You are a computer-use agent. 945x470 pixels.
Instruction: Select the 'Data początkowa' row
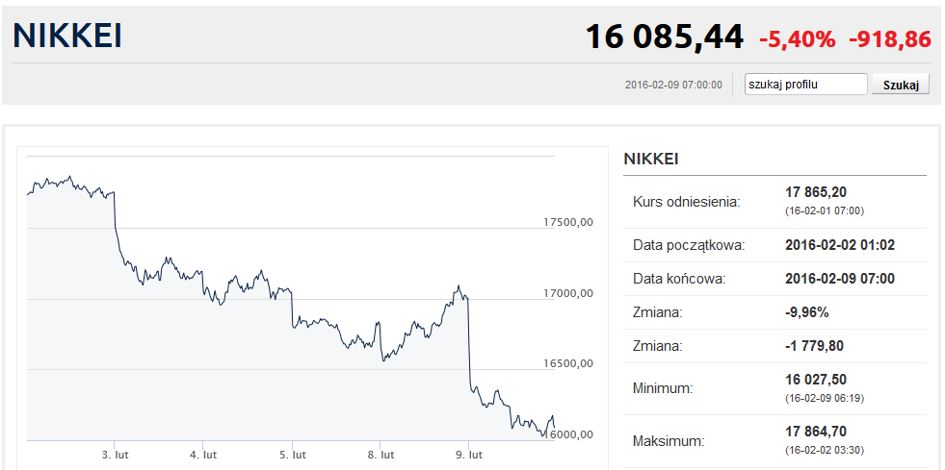click(x=775, y=244)
